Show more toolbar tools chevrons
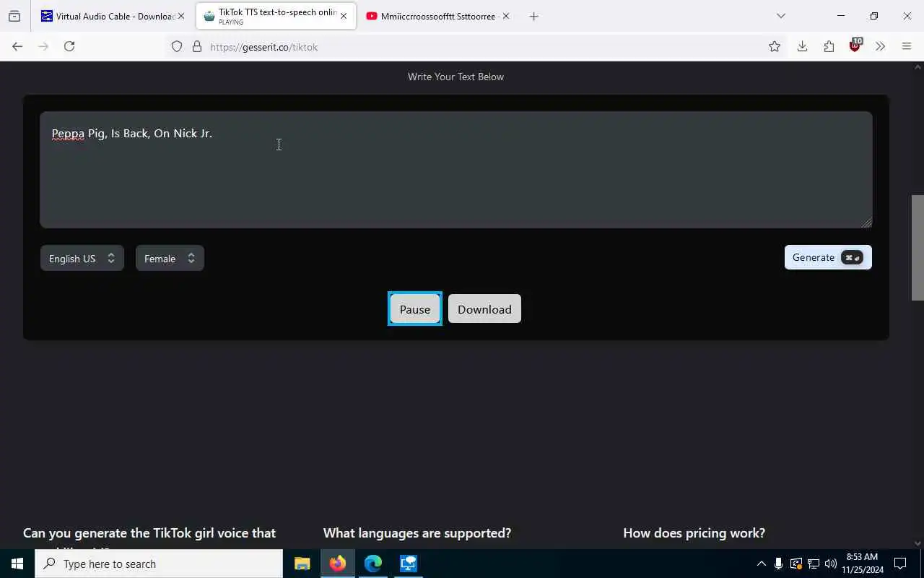 pos(880,46)
